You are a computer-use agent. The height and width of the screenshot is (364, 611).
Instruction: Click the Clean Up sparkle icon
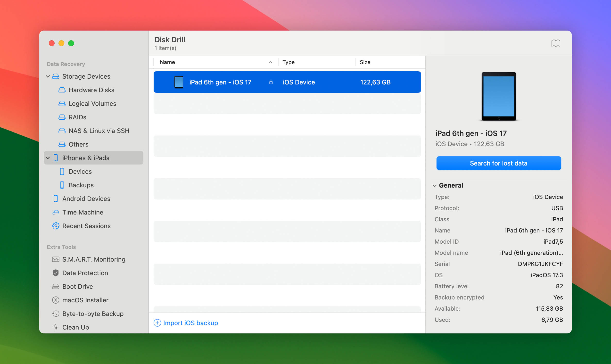(56, 327)
